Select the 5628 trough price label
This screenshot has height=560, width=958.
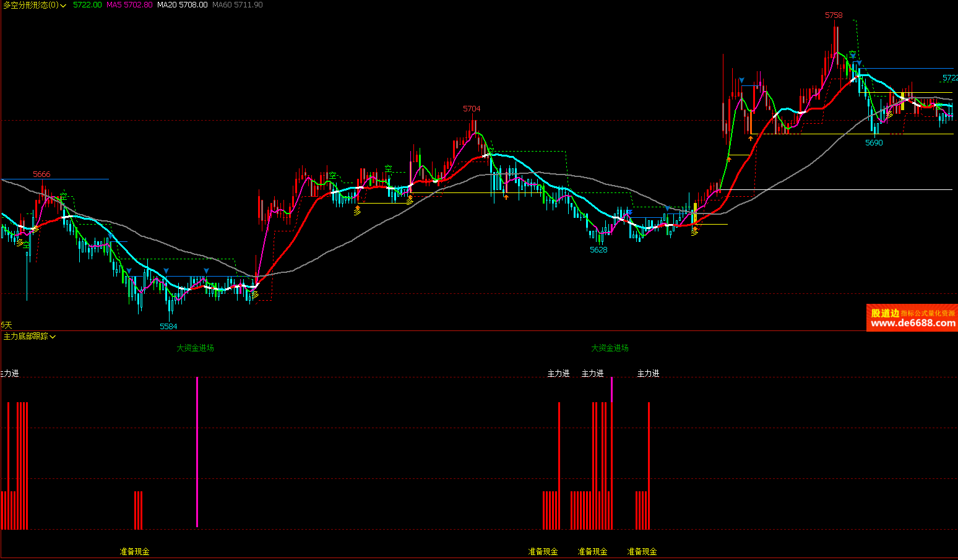click(598, 250)
